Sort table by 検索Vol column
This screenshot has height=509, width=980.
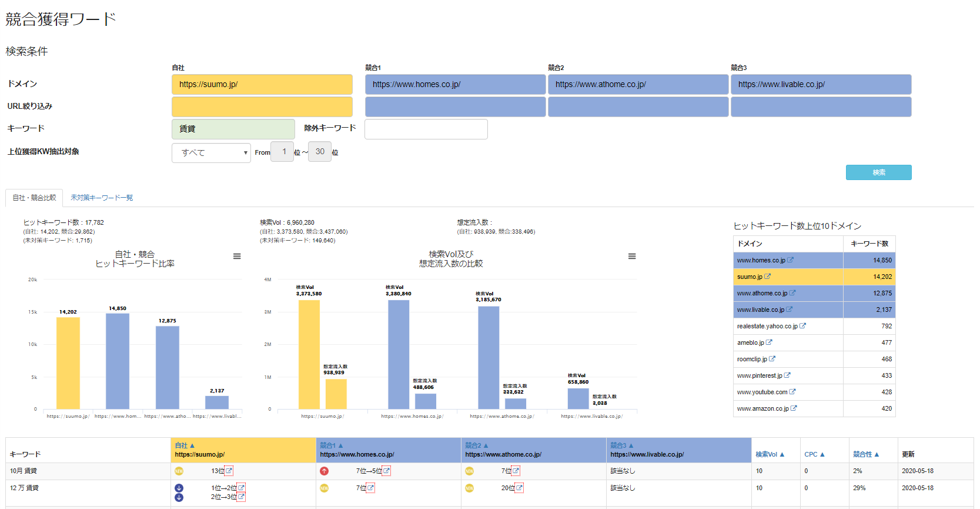770,454
